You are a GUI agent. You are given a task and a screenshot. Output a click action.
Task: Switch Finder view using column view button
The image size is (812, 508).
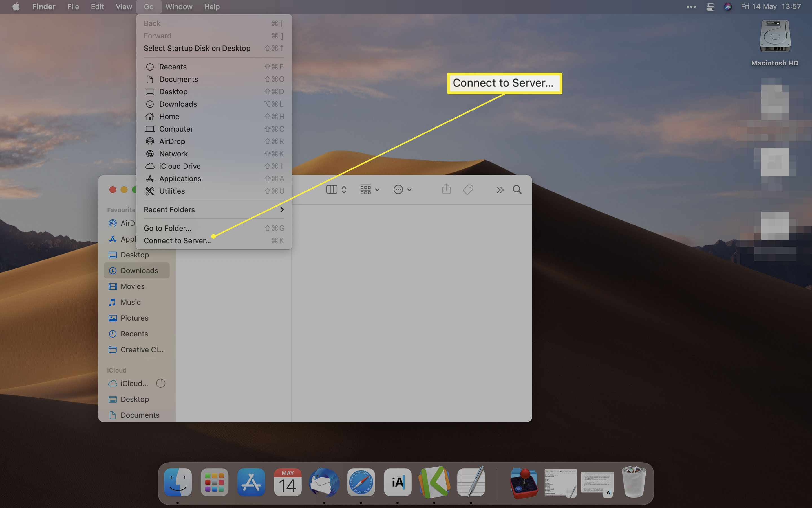336,189
